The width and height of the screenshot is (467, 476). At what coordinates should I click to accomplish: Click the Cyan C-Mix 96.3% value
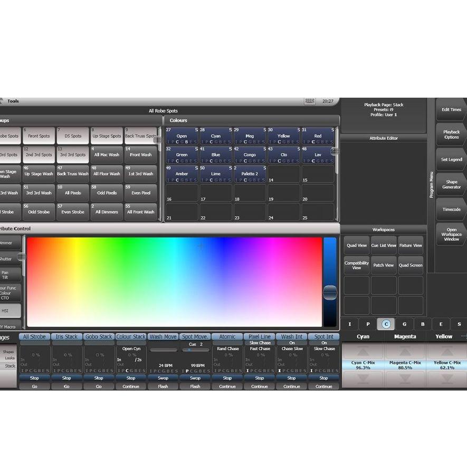363,365
